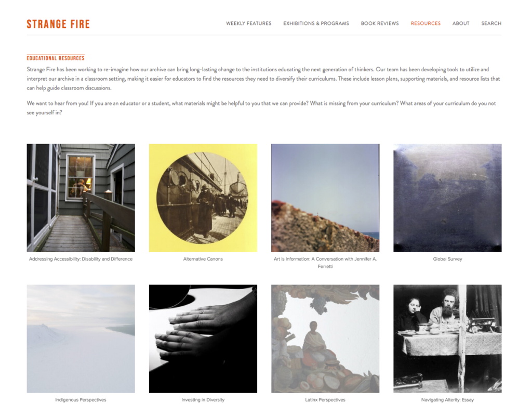Click the Global Survey caption link

point(447,259)
